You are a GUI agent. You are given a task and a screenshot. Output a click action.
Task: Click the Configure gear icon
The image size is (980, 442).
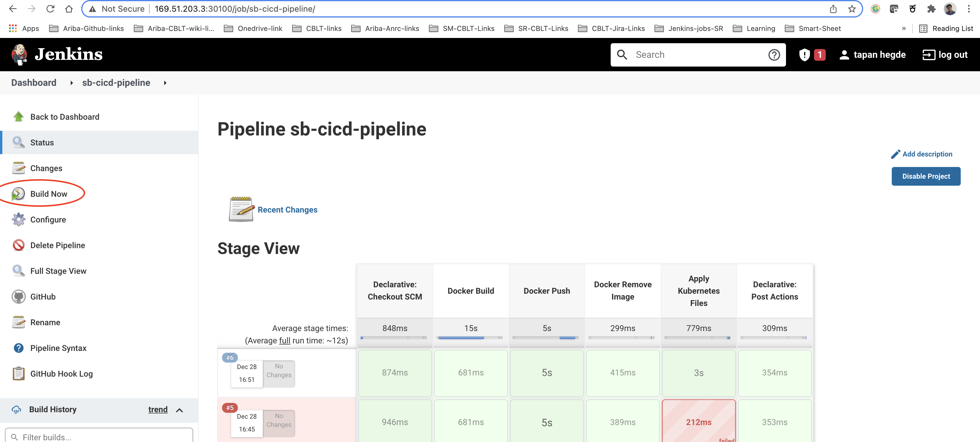[19, 219]
